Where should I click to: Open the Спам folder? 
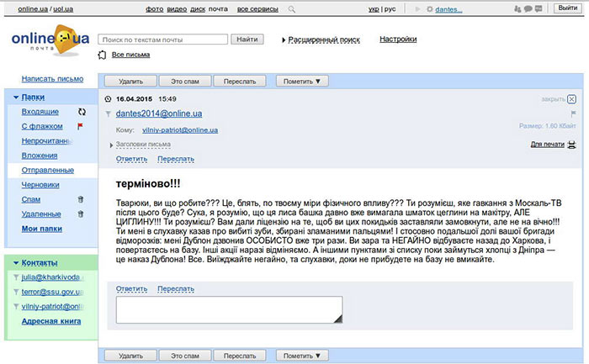tap(31, 199)
